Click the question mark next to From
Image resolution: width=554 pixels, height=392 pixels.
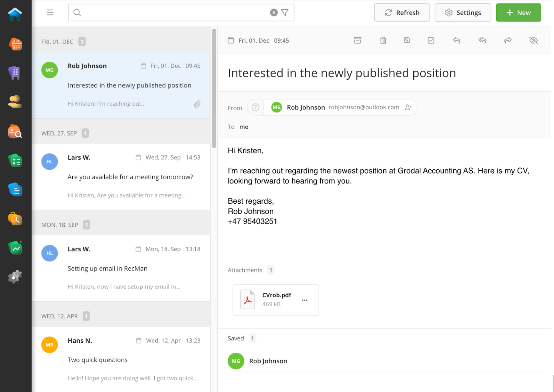(255, 107)
